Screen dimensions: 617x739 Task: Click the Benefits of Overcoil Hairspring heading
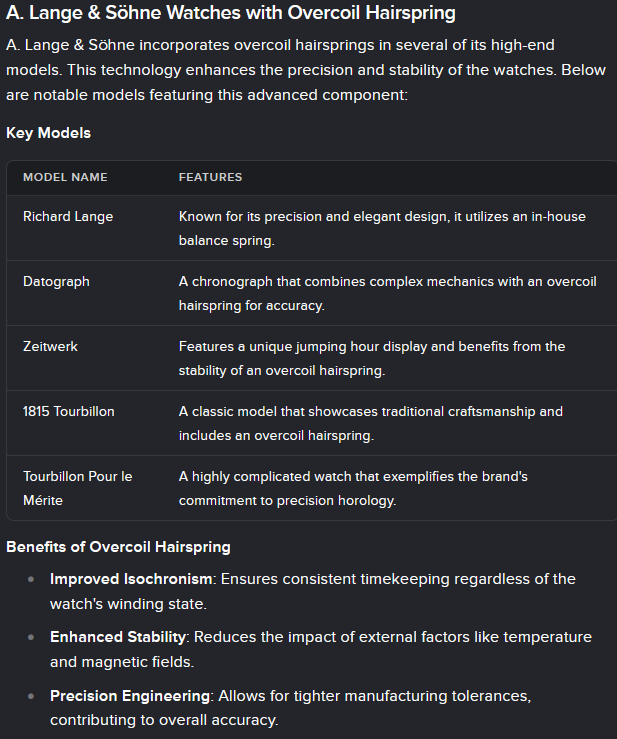tap(118, 547)
